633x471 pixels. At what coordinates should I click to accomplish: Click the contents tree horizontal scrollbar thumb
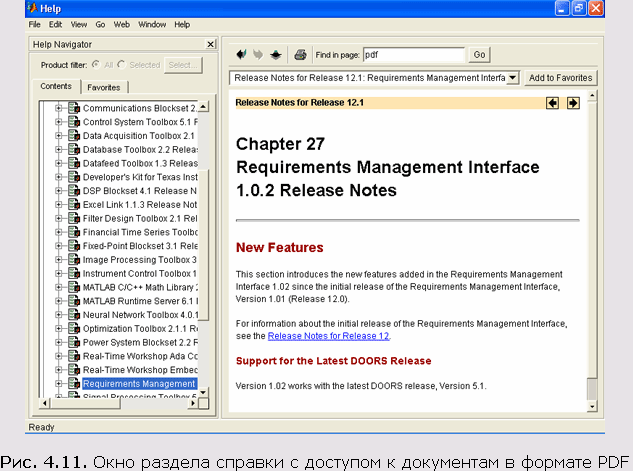point(86,403)
